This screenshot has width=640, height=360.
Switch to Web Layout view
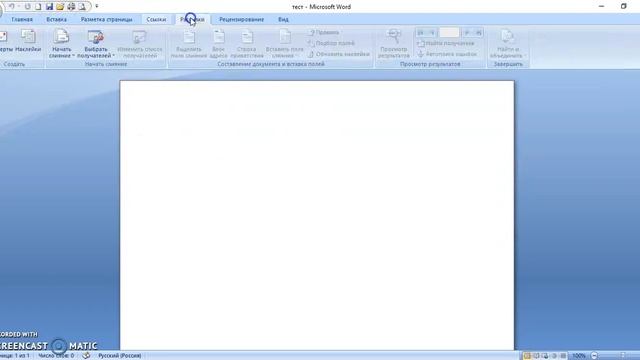(x=545, y=356)
